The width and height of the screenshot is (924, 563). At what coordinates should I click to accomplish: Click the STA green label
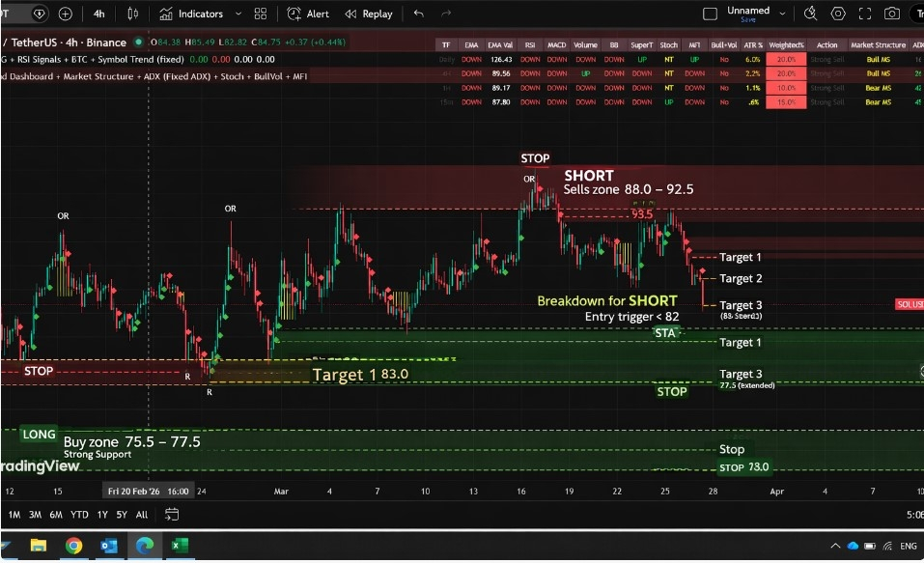[x=665, y=333]
